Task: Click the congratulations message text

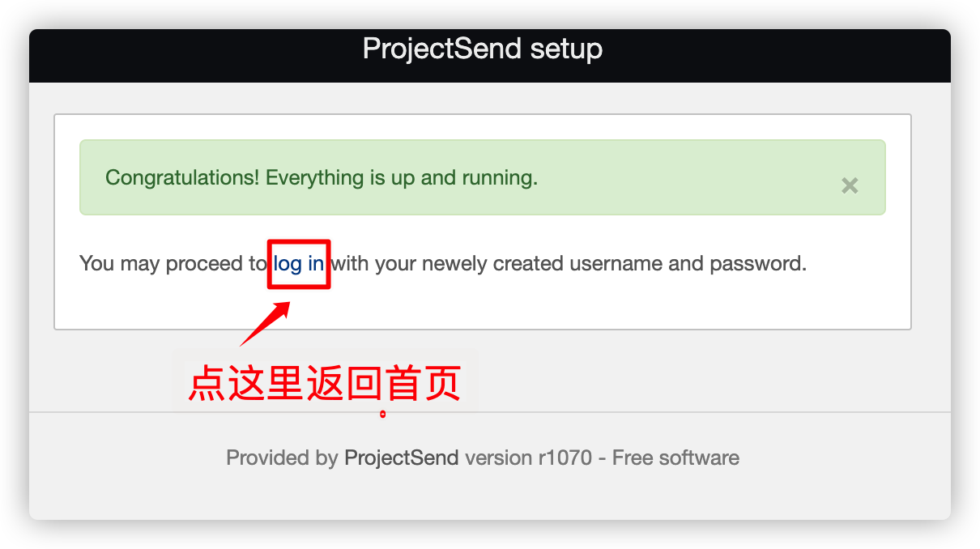Action: [x=322, y=177]
